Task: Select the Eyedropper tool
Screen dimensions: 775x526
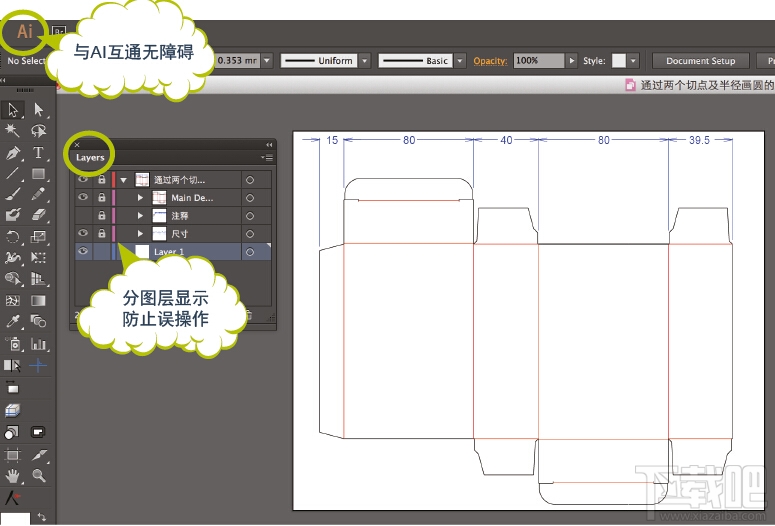Action: [x=12, y=321]
